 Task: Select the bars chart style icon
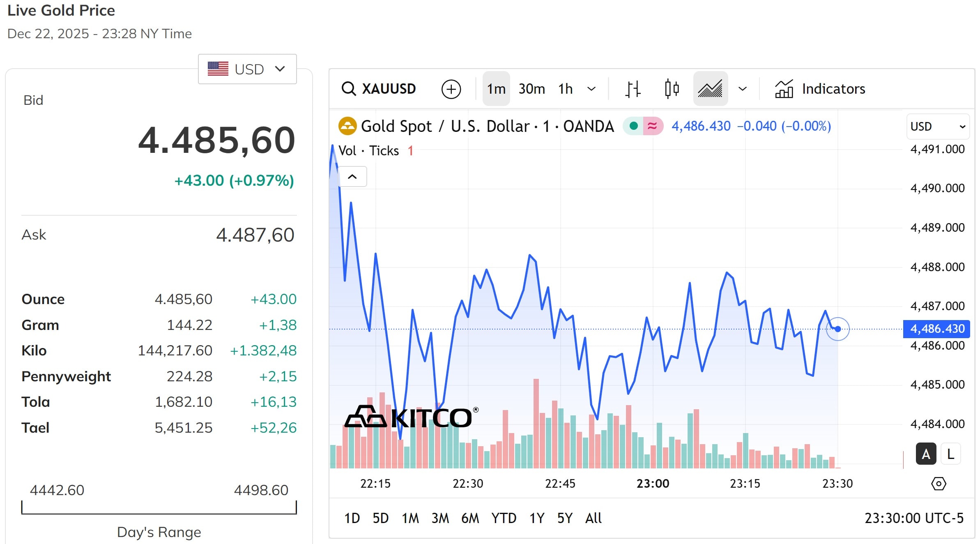pos(633,89)
